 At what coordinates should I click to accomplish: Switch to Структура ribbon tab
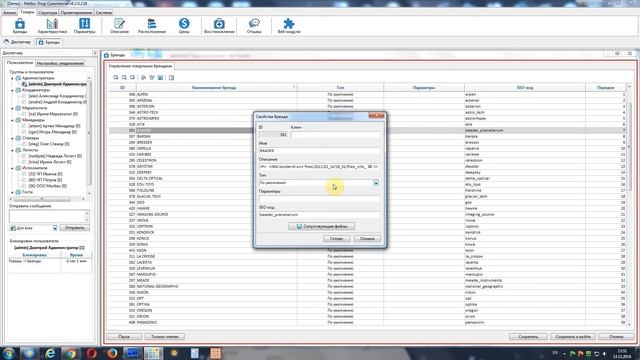click(x=47, y=13)
